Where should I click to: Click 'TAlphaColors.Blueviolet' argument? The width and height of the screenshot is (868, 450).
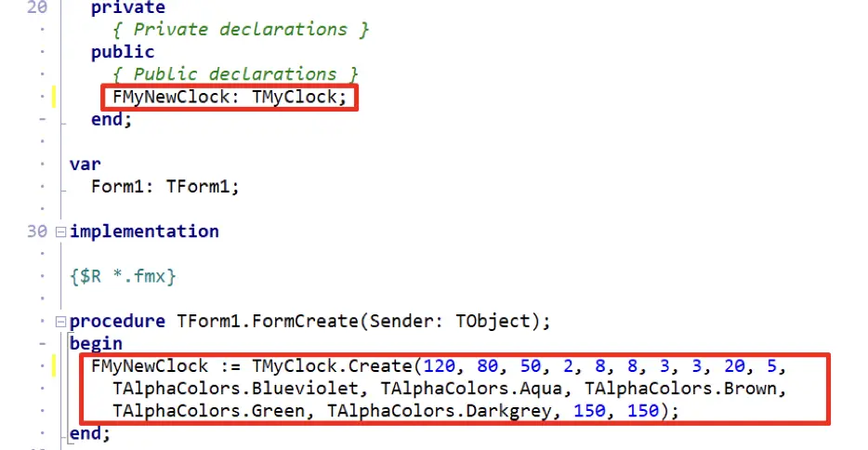(235, 389)
